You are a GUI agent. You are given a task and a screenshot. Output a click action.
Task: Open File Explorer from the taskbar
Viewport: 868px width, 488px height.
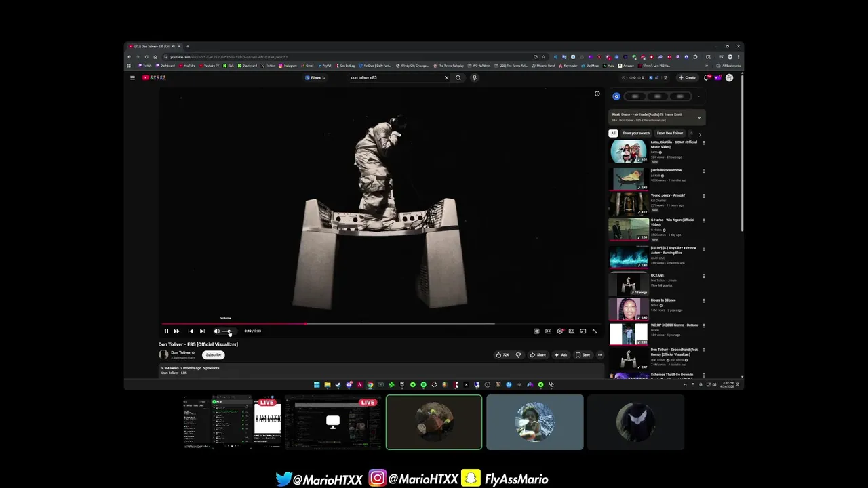point(328,385)
